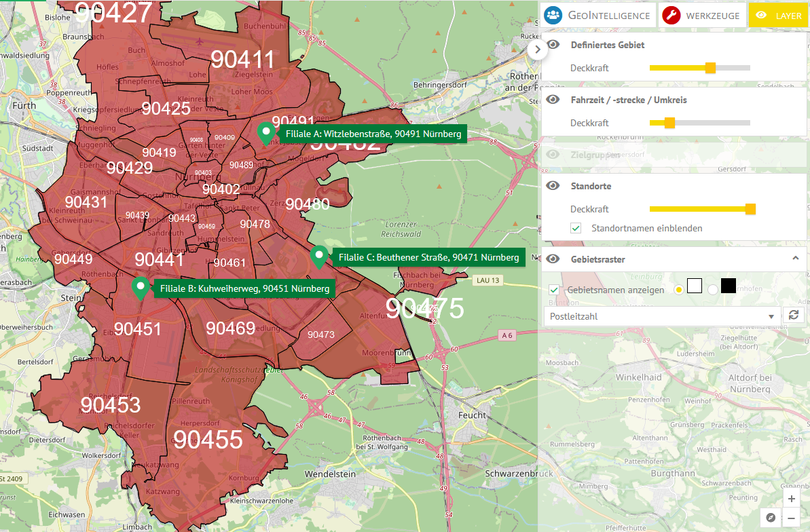
Task: Click the Filiale A Witzlebenstraße label
Action: pos(373,134)
